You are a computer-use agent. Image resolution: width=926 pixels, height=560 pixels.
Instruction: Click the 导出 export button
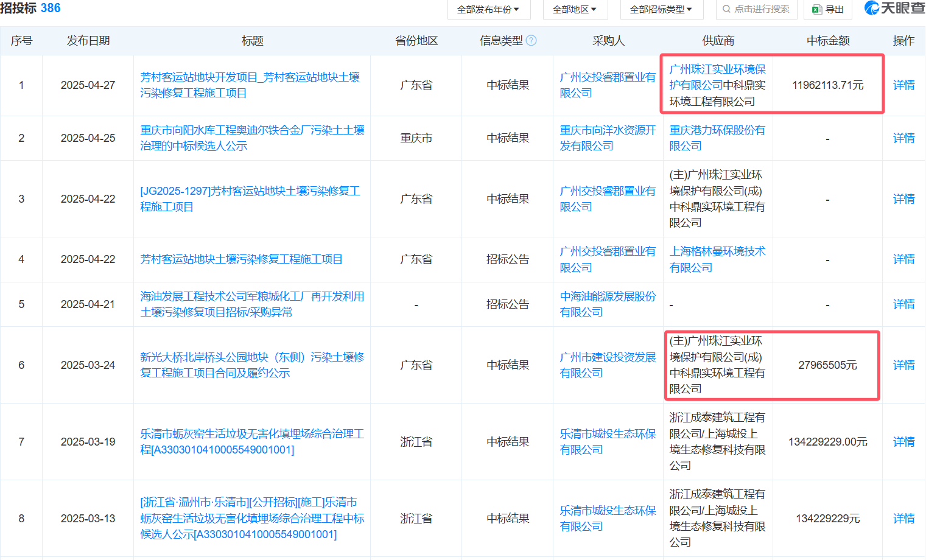828,10
